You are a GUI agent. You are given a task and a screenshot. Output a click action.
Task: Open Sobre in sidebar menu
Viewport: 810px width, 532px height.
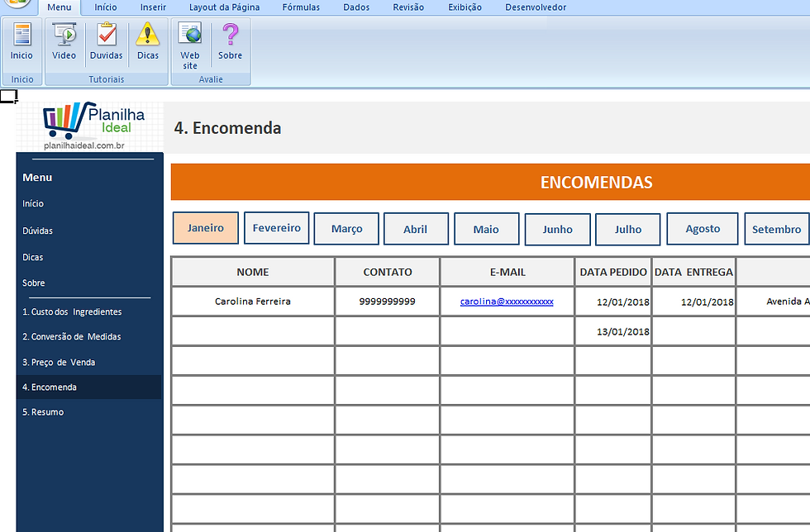(x=34, y=283)
